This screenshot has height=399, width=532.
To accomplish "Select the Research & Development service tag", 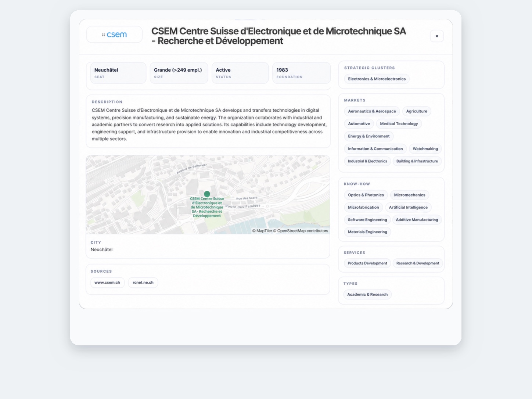I will click(x=418, y=263).
